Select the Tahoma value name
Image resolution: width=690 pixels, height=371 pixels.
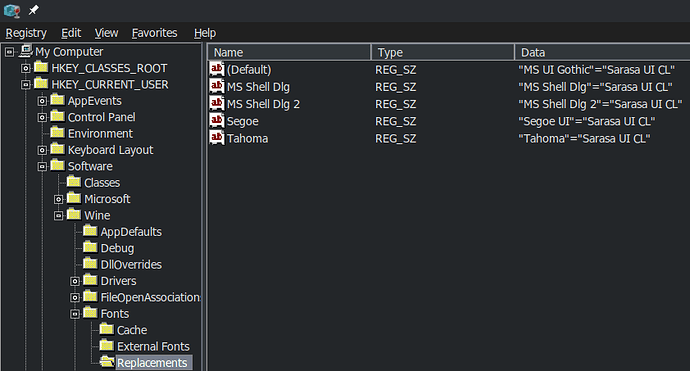(x=247, y=139)
